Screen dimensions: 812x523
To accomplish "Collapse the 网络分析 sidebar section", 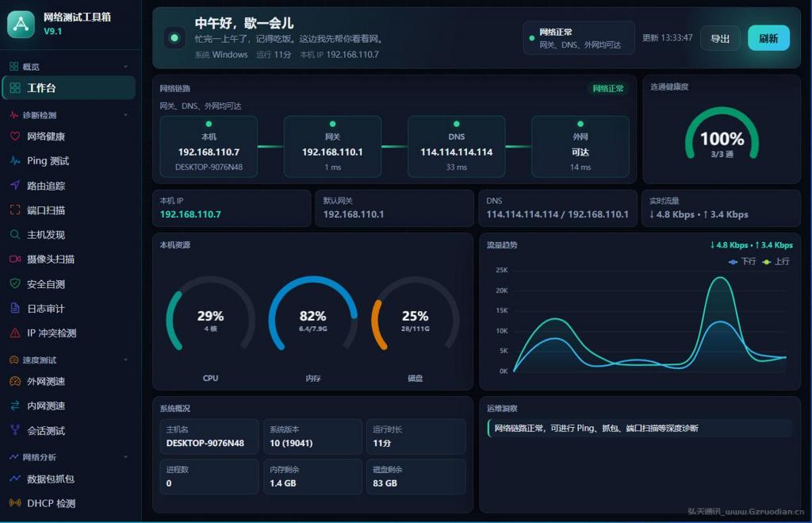I will click(x=125, y=457).
